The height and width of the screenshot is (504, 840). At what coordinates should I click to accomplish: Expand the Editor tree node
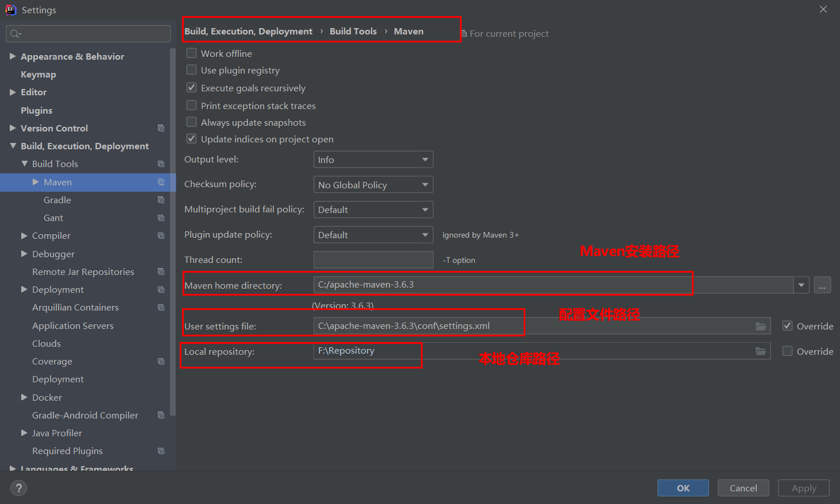point(13,92)
